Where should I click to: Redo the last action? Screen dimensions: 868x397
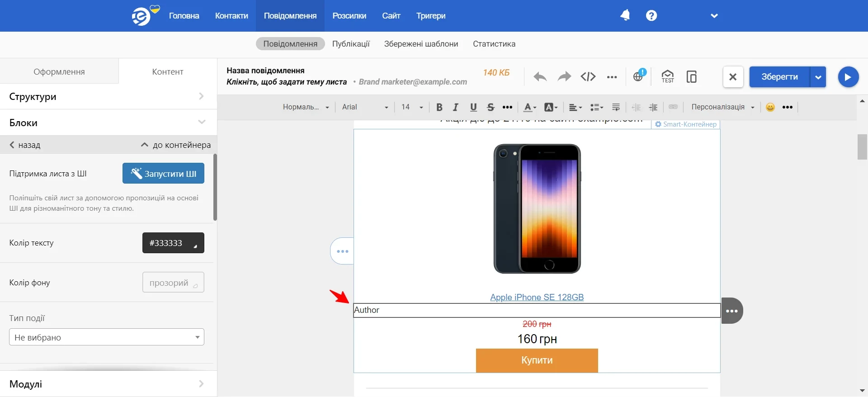(x=564, y=77)
